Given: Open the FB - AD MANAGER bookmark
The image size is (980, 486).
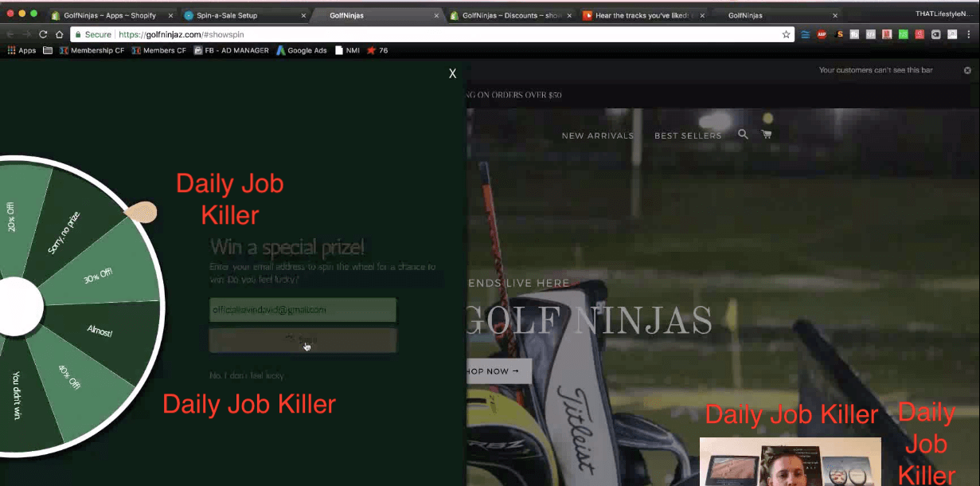Looking at the screenshot, I should click(232, 50).
